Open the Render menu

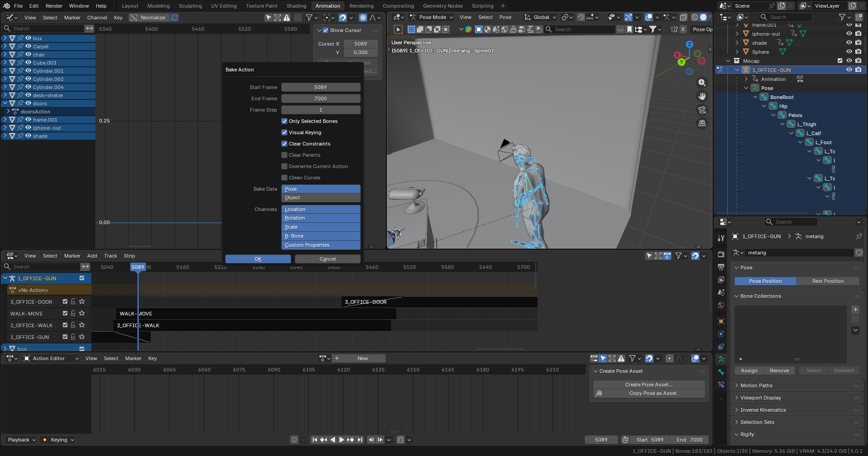[x=54, y=6]
